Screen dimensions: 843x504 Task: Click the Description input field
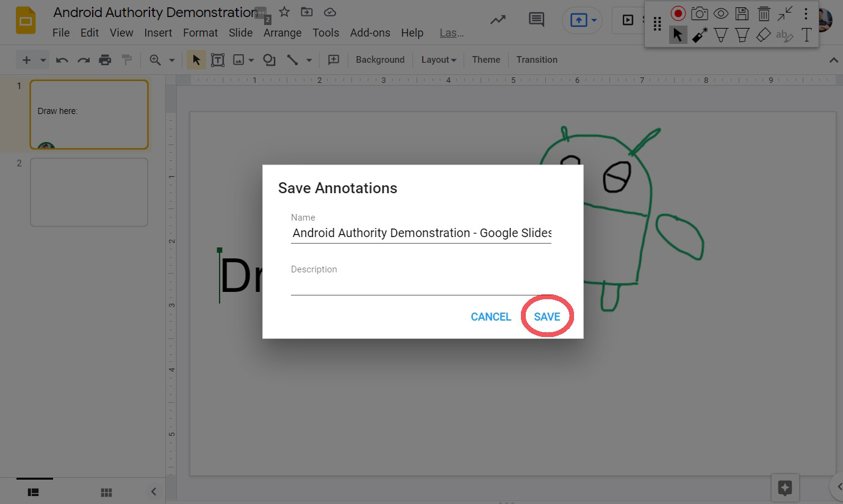coord(421,285)
